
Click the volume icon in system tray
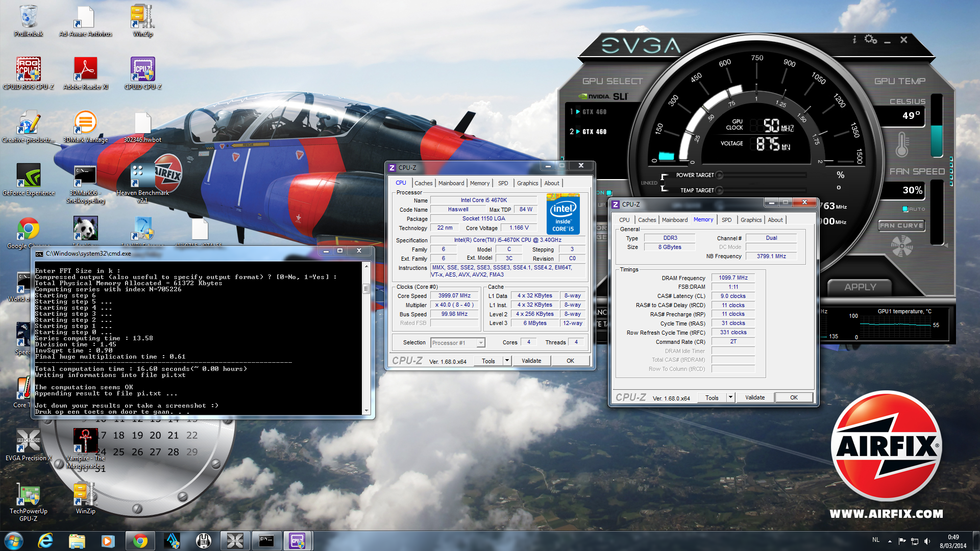(x=927, y=541)
